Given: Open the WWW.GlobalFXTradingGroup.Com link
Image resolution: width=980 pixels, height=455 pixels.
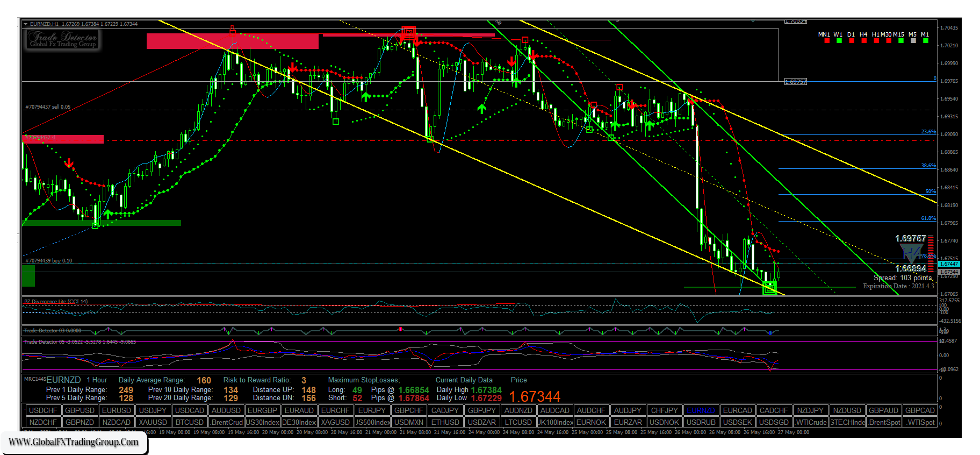Looking at the screenshot, I should [74, 442].
